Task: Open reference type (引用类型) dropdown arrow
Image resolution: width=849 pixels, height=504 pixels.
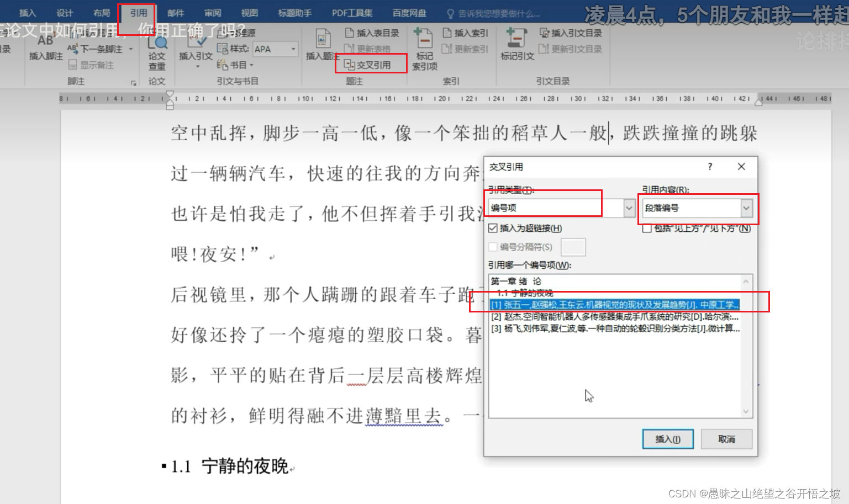Action: [x=629, y=208]
